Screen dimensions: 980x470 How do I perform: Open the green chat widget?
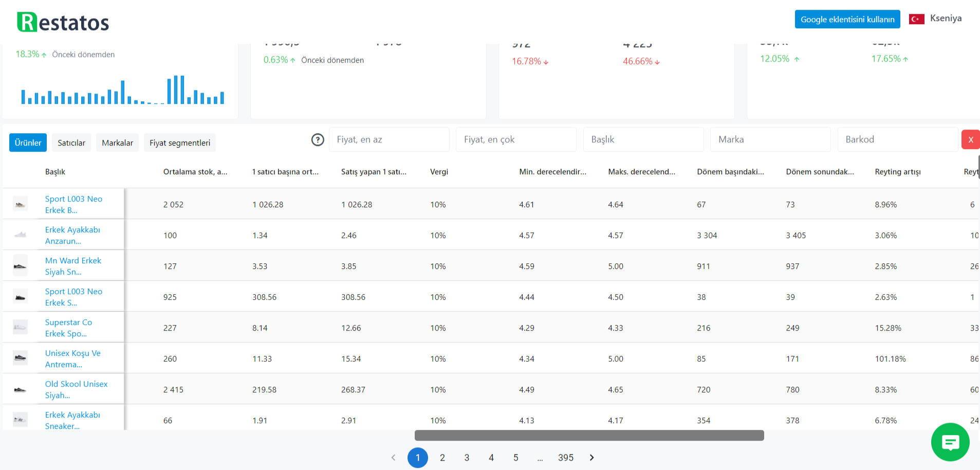[x=950, y=442]
